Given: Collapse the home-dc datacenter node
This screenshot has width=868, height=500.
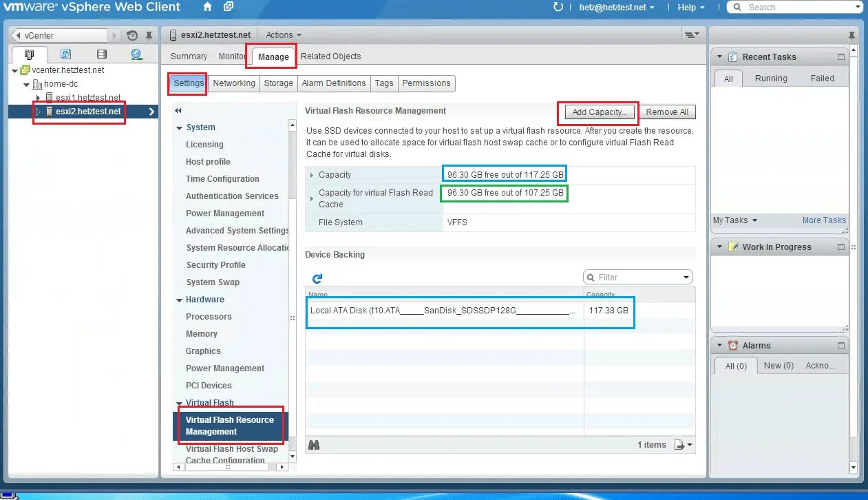Looking at the screenshot, I should coord(27,84).
